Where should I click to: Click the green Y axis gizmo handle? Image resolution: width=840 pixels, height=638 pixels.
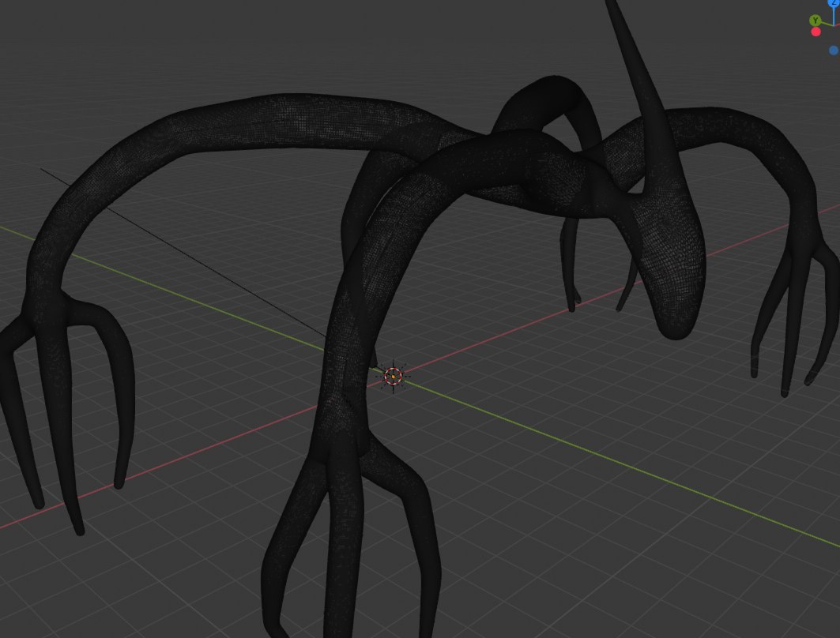point(815,21)
